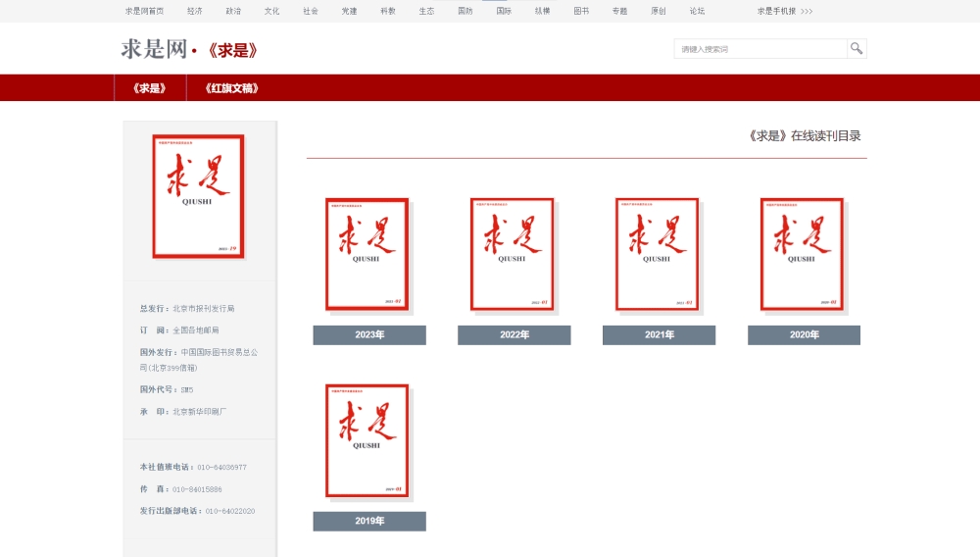Click the 2022年 button
Viewport: 980px width, 557px height.
(x=514, y=335)
